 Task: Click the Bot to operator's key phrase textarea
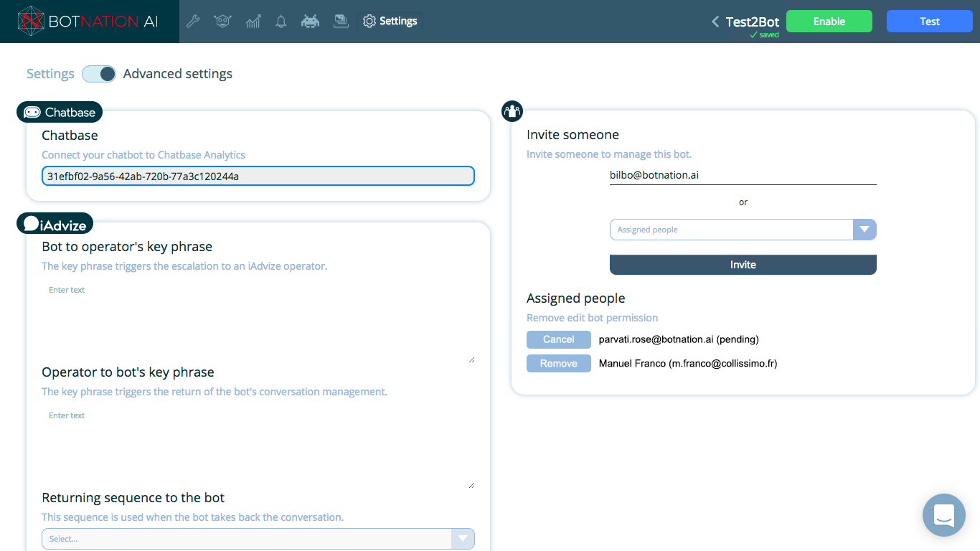tap(258, 323)
